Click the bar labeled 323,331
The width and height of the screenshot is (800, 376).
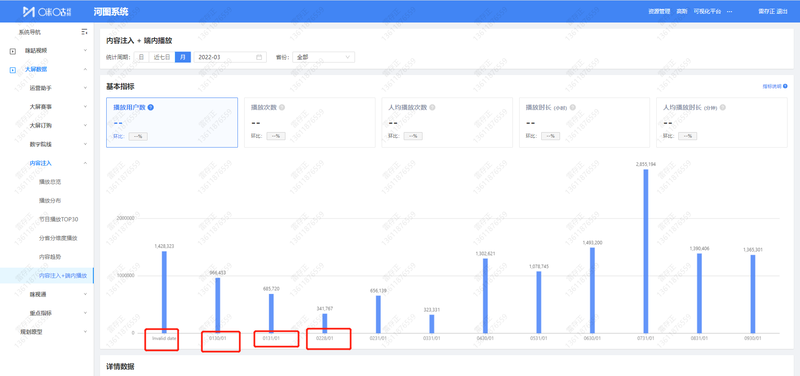(x=432, y=324)
